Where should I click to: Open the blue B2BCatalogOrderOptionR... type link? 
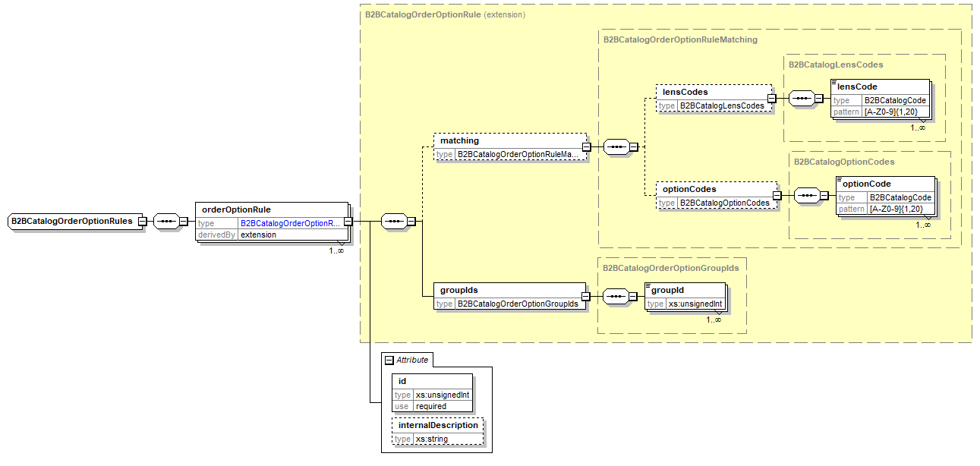tap(291, 224)
